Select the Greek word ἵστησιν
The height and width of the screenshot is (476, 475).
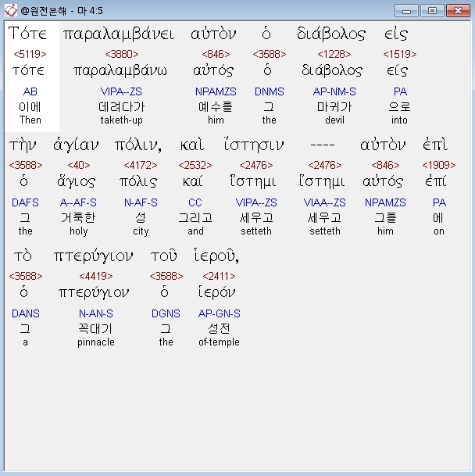(x=254, y=145)
